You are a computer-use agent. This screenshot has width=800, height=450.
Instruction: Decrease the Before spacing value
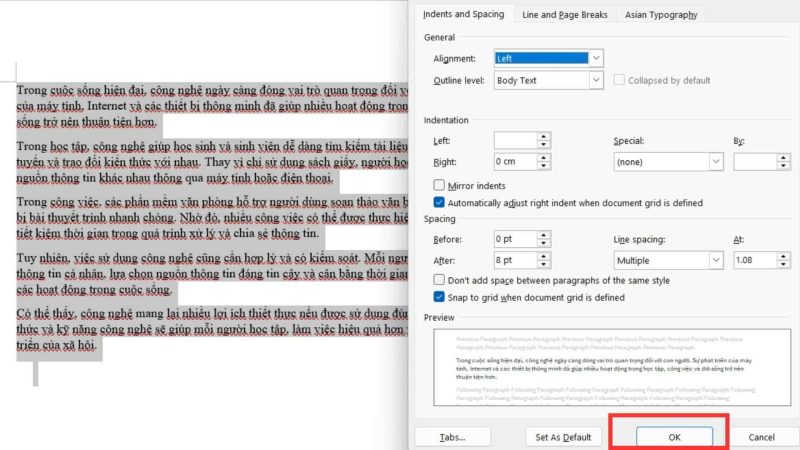[544, 243]
